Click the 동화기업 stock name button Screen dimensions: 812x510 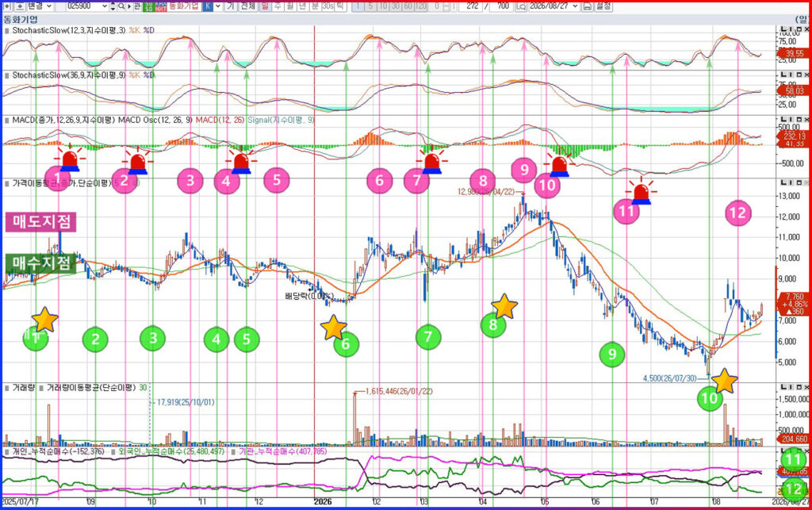point(184,6)
